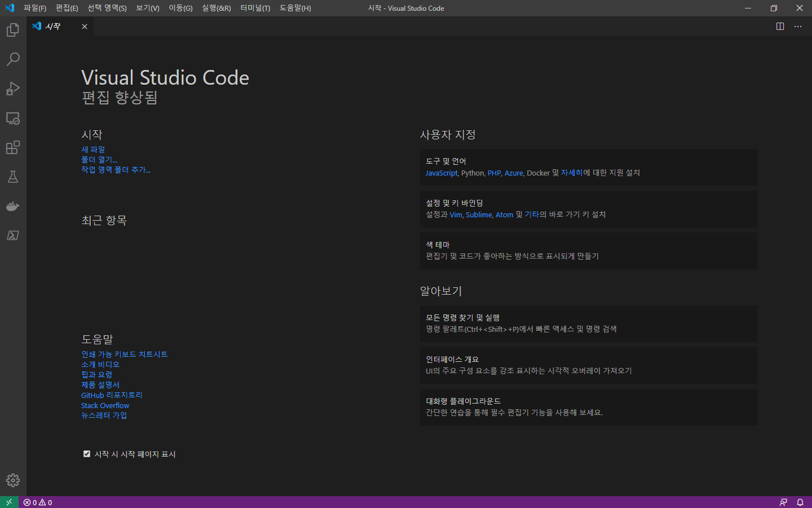The width and height of the screenshot is (812, 508).
Task: Open the PowerShell-style console icon in activity bar
Action: point(13,235)
